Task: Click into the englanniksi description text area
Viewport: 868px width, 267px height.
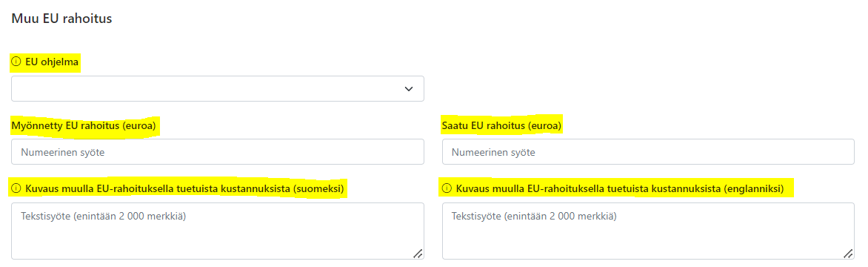Action: 648,231
